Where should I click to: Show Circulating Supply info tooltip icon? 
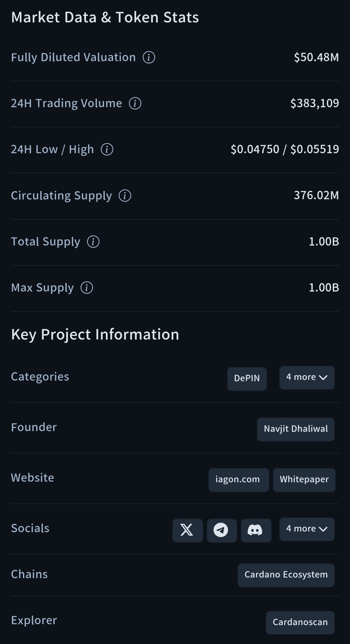point(125,196)
